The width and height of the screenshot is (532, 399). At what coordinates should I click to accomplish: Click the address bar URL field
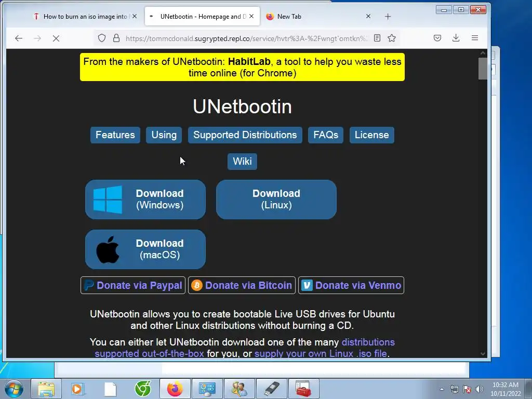(x=247, y=38)
